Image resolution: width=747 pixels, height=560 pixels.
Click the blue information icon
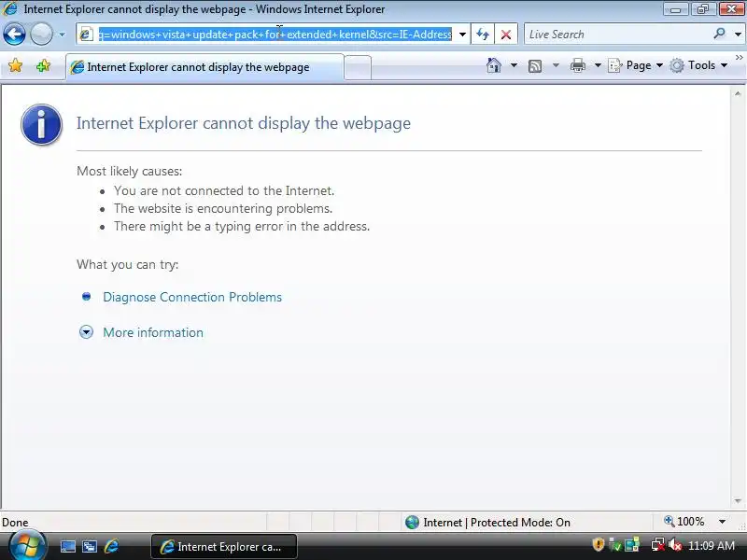point(41,125)
